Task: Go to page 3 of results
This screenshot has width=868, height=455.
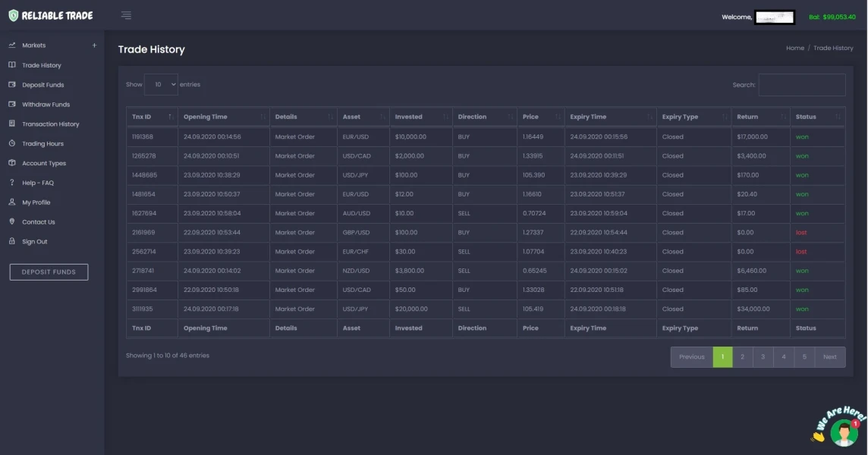Action: [763, 357]
